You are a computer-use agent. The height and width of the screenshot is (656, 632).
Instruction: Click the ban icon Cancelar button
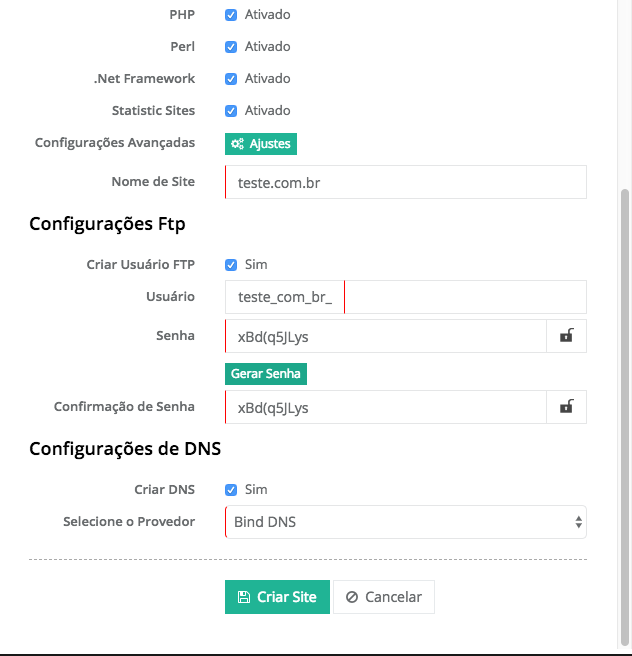[x=384, y=597]
